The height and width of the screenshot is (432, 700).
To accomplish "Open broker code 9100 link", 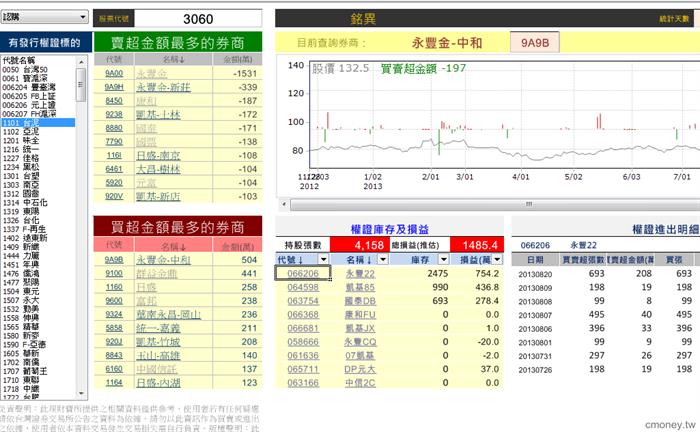I will 114,274.
